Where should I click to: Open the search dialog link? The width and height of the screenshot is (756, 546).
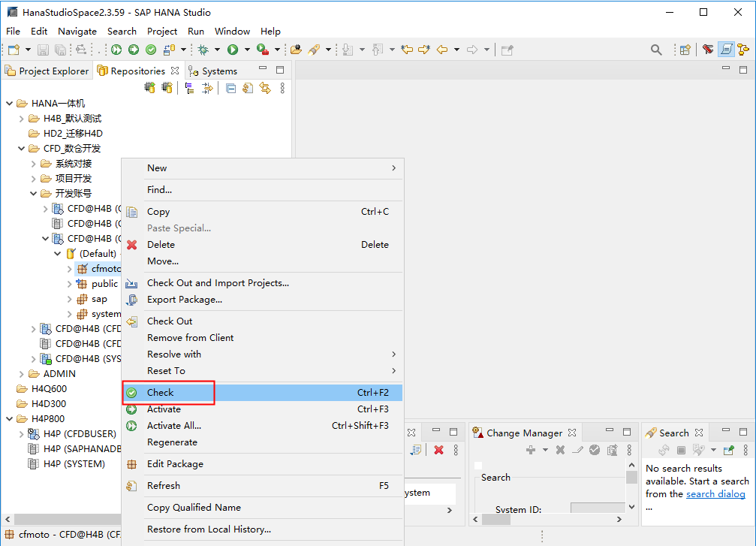(x=715, y=494)
